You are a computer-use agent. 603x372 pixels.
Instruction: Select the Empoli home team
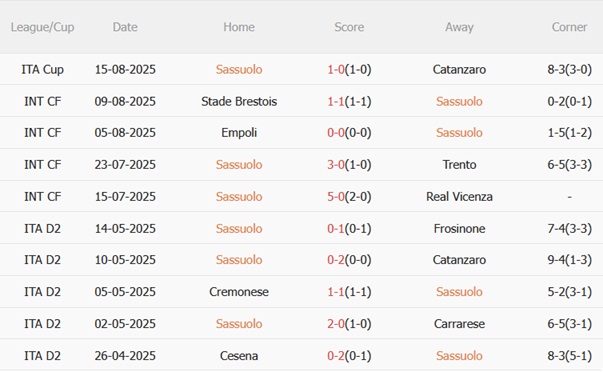[239, 133]
